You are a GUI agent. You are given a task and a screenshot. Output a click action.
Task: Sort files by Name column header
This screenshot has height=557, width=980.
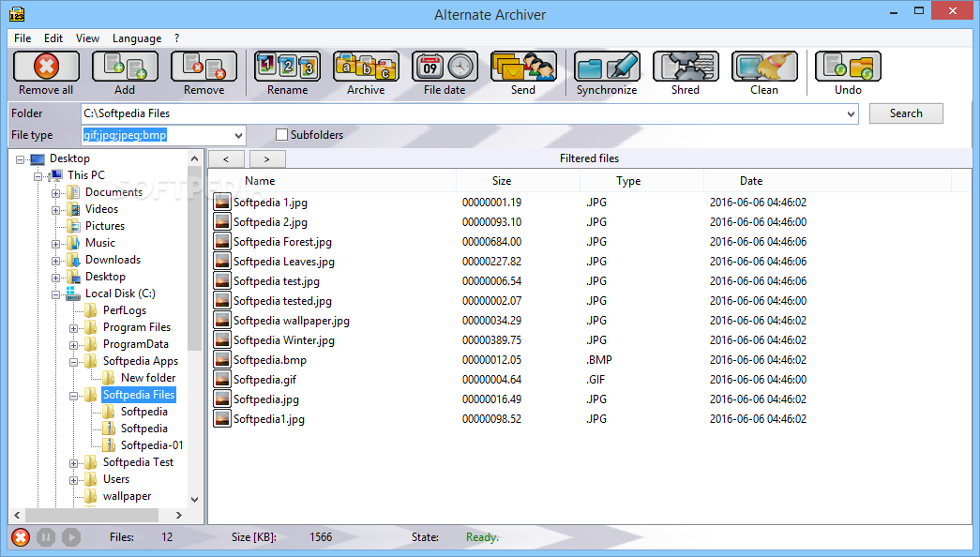point(332,181)
